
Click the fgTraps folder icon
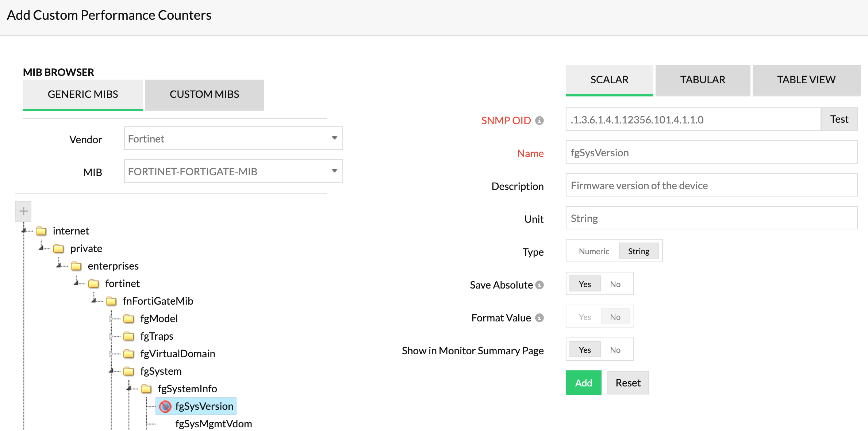coord(128,336)
